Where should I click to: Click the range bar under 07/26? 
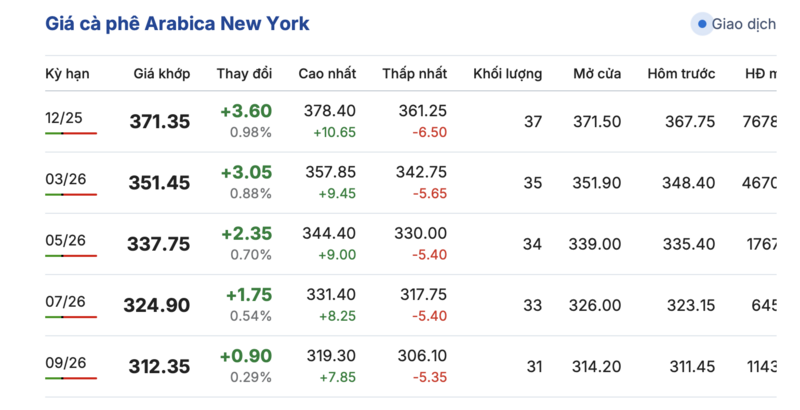(x=71, y=317)
